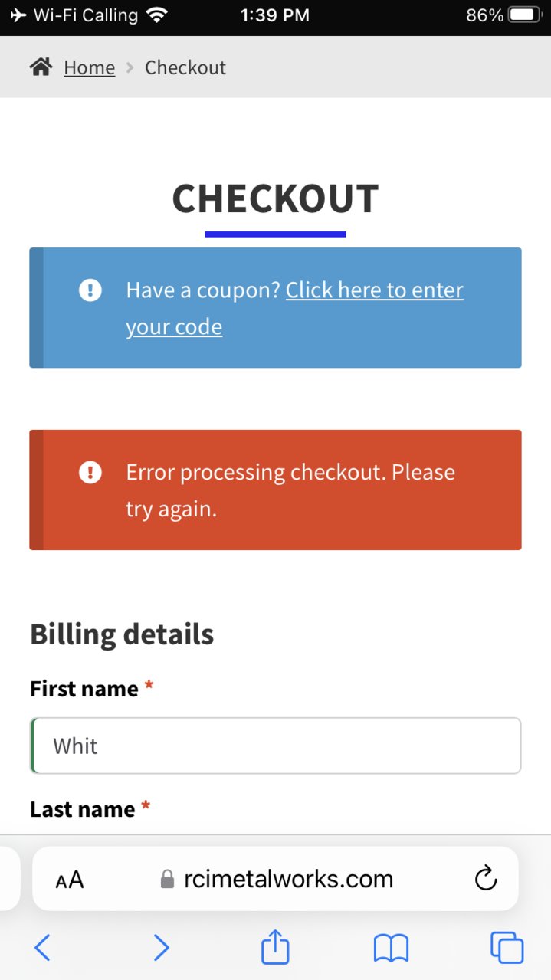Tap the rcimetalworks.com address bar
Viewport: 551px width, 980px height.
click(276, 879)
